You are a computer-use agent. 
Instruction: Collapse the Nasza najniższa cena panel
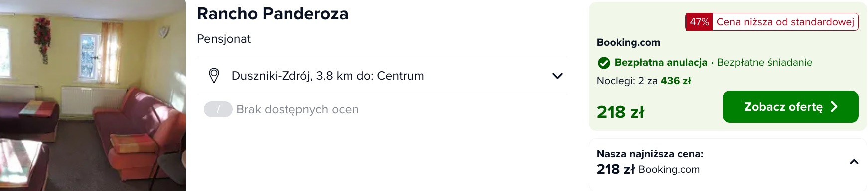point(854,162)
